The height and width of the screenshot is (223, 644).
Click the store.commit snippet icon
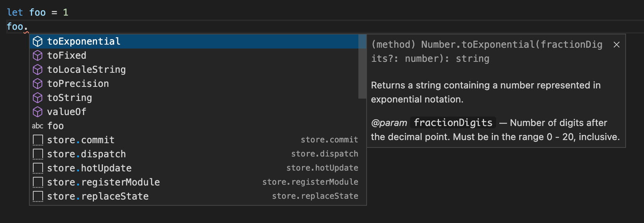click(38, 140)
